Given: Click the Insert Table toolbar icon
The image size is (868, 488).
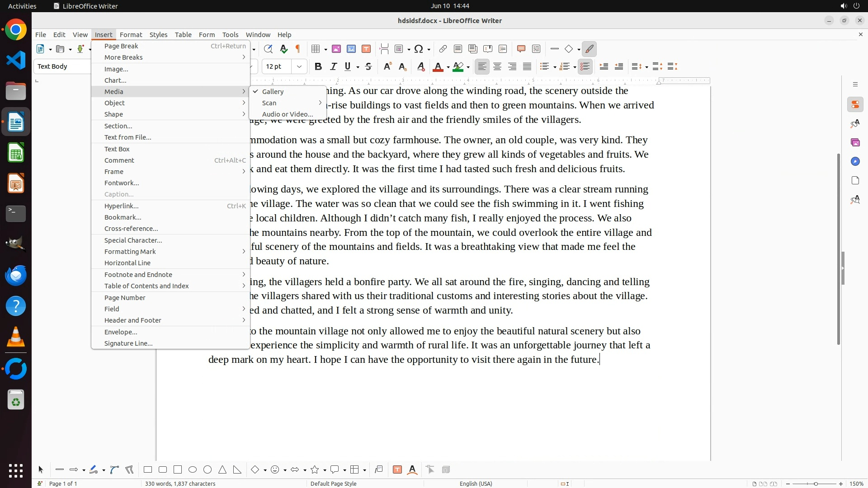Looking at the screenshot, I should tap(316, 49).
